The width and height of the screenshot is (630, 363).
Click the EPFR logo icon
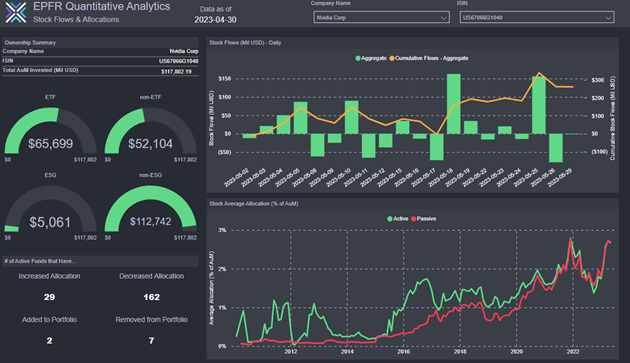pyautogui.click(x=16, y=12)
